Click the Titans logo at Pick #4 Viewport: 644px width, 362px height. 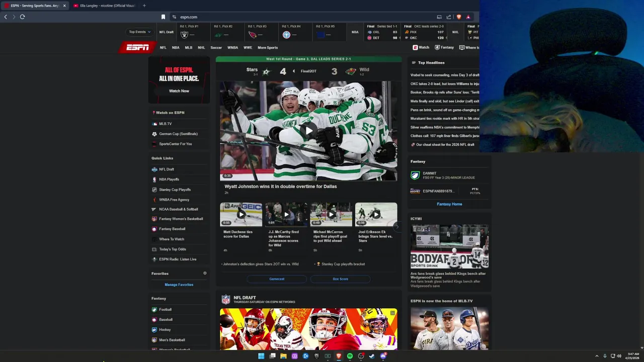click(x=286, y=35)
